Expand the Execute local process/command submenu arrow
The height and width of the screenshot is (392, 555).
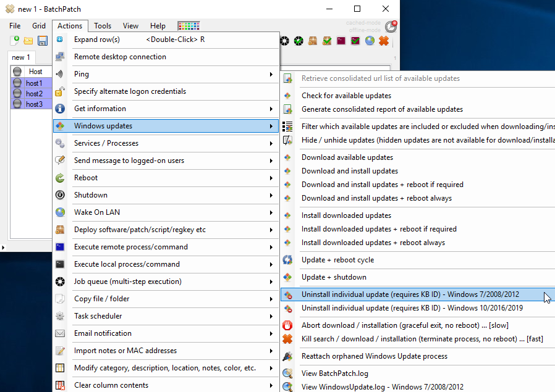click(x=271, y=264)
